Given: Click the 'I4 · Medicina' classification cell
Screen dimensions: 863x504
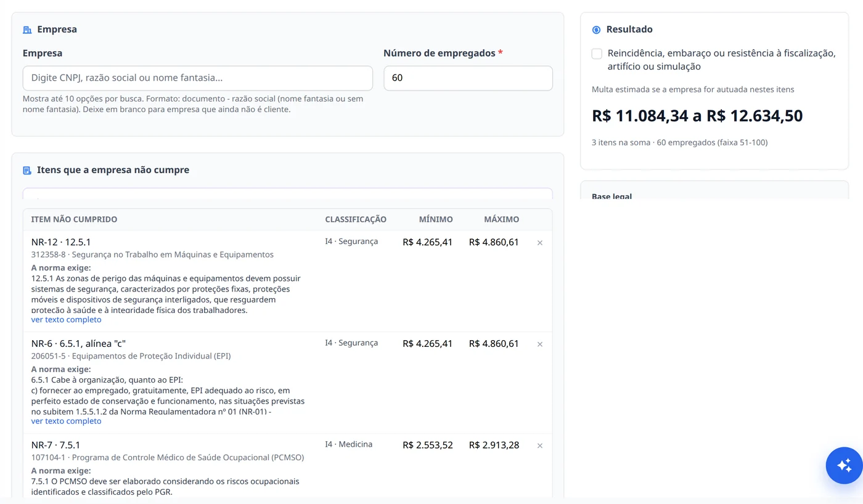Looking at the screenshot, I should [349, 444].
